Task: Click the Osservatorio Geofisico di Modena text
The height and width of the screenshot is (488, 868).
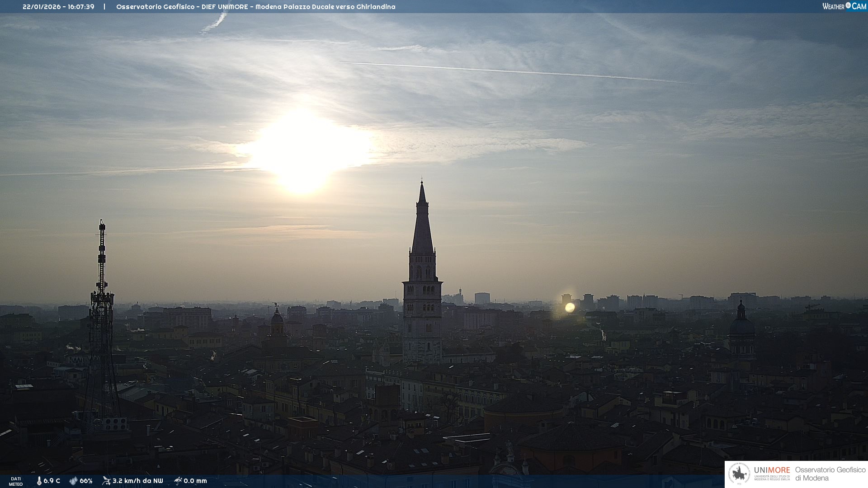Action: pyautogui.click(x=830, y=474)
